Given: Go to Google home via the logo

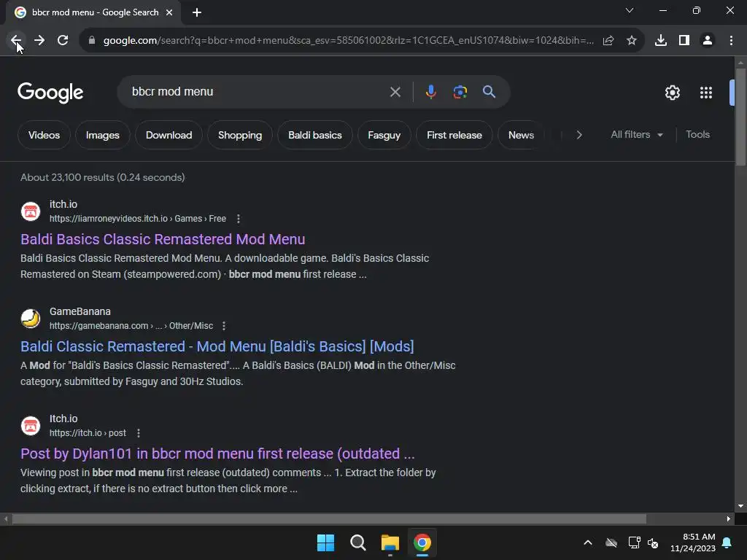Looking at the screenshot, I should (x=50, y=93).
